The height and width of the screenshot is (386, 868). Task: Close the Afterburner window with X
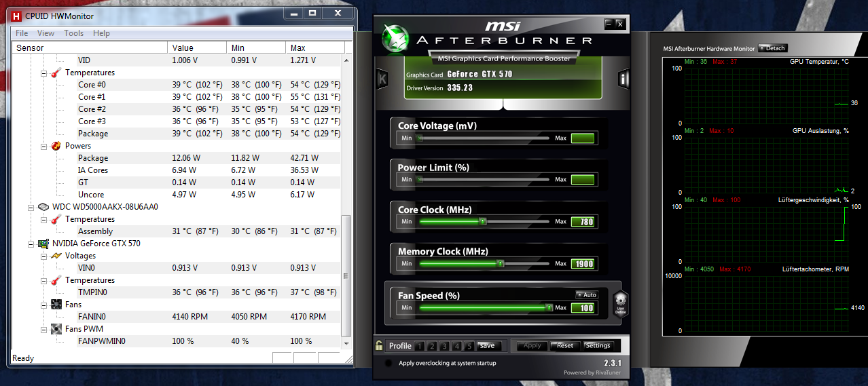tap(620, 24)
